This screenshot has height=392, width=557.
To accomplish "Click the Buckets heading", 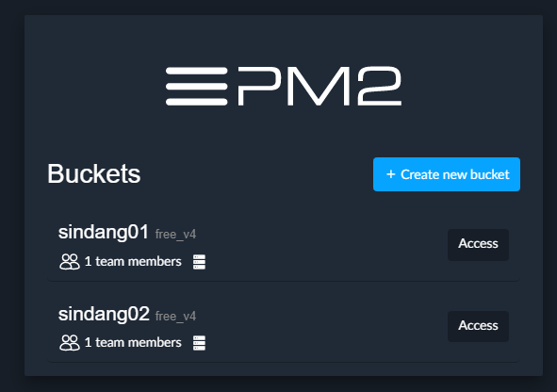I will [94, 174].
